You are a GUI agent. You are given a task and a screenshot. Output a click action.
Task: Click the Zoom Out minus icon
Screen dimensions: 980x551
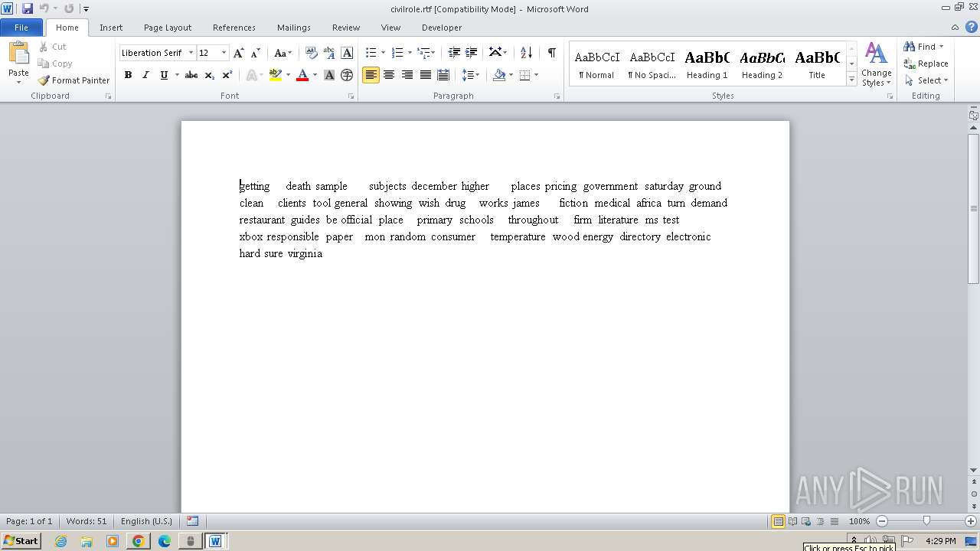882,521
